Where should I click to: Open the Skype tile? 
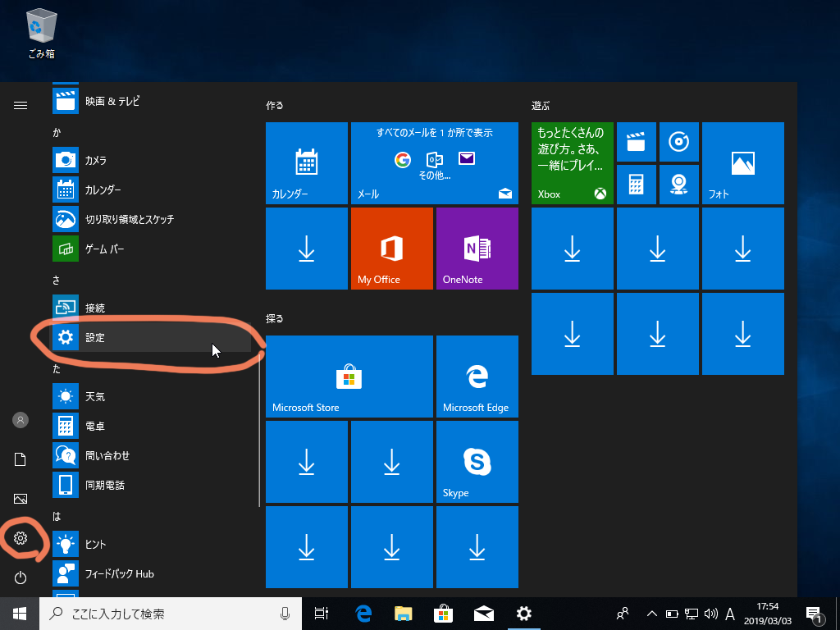click(477, 461)
